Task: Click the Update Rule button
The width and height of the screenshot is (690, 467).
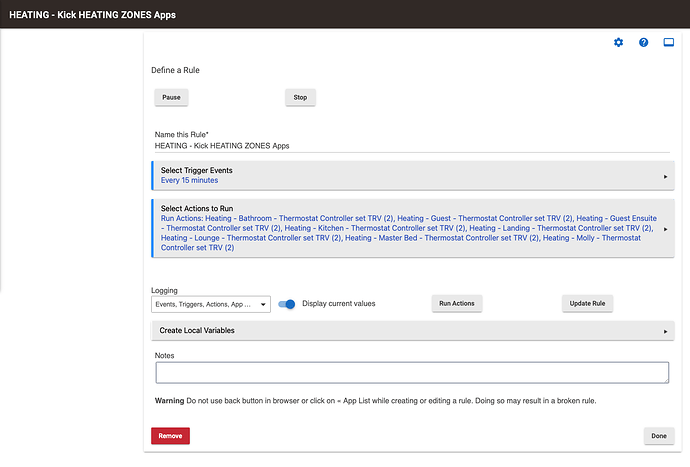Action: click(587, 303)
